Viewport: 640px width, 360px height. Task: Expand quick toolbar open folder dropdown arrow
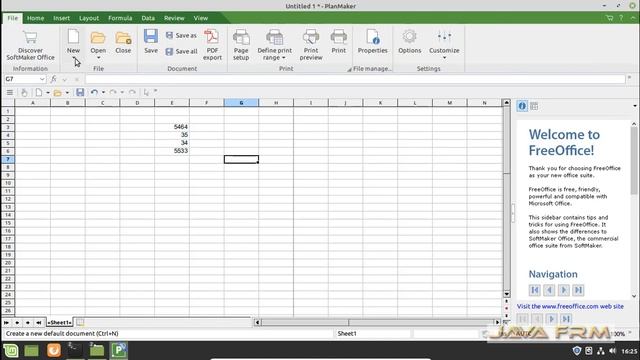[x=67, y=93]
